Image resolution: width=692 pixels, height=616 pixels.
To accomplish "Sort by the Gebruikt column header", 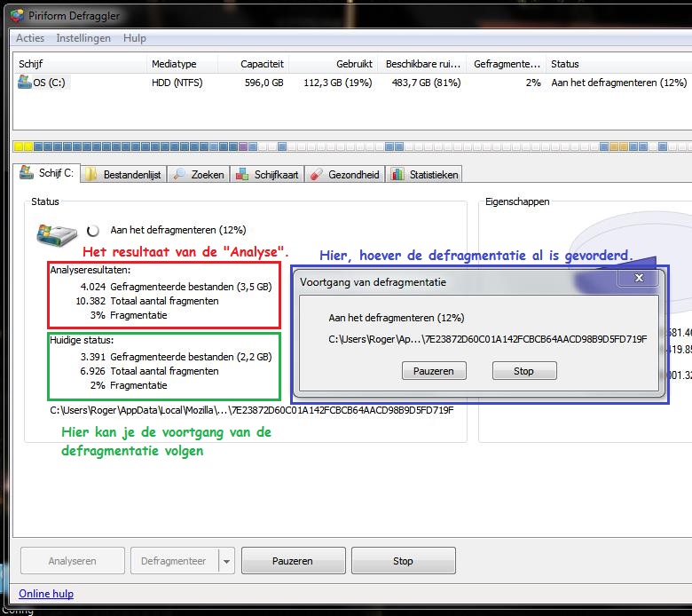I will [x=333, y=64].
